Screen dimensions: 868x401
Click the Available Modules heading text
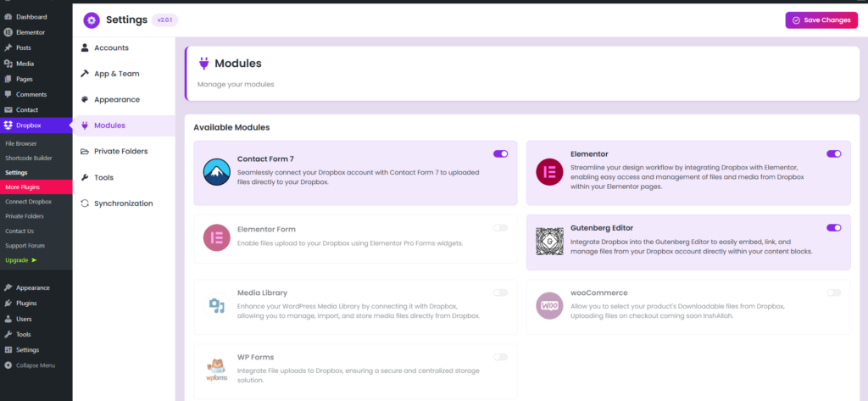(231, 127)
